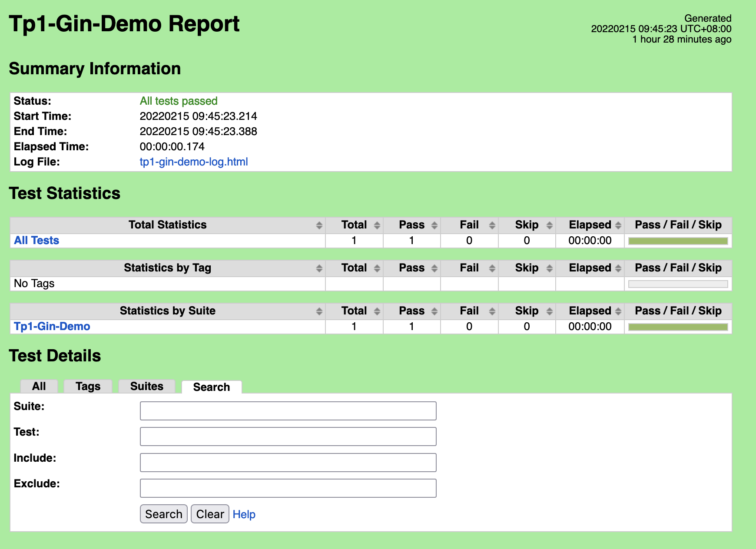Click the sort icon beside Statistics by Suite

click(x=318, y=311)
